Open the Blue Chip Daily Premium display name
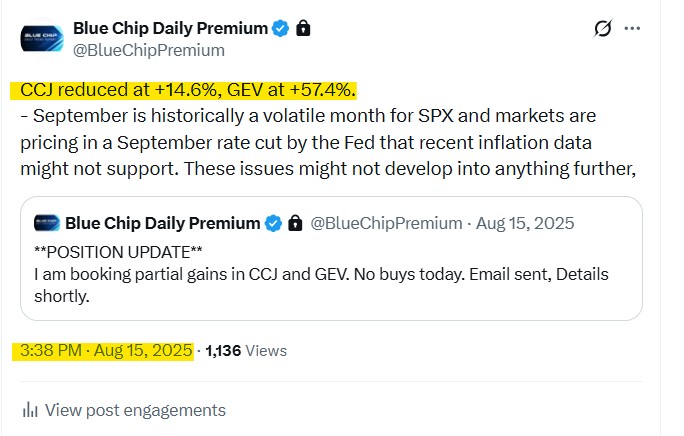 [170, 28]
